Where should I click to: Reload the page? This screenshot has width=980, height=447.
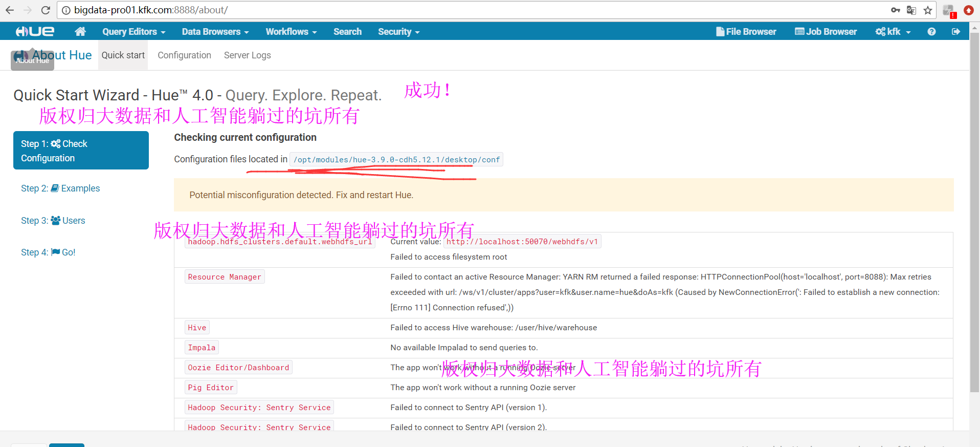click(x=46, y=10)
